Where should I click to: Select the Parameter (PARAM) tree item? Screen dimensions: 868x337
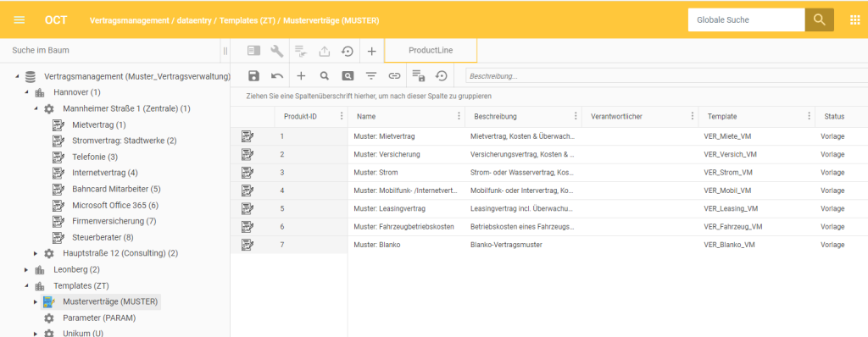[x=99, y=318]
